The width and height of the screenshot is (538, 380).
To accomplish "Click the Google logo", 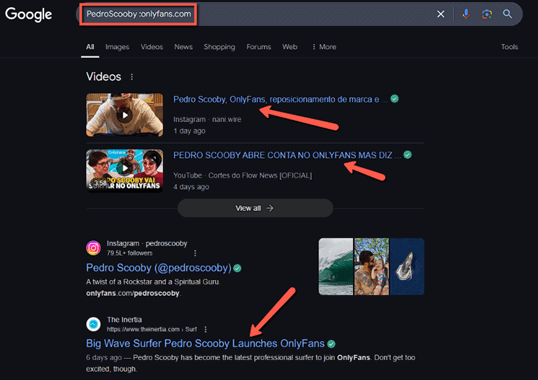I will 28,14.
